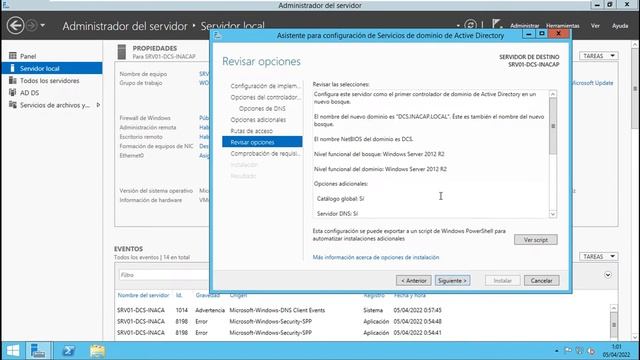Screen dimensions: 640x360
Task: Click the wizard title bar icon
Action: click(218, 36)
